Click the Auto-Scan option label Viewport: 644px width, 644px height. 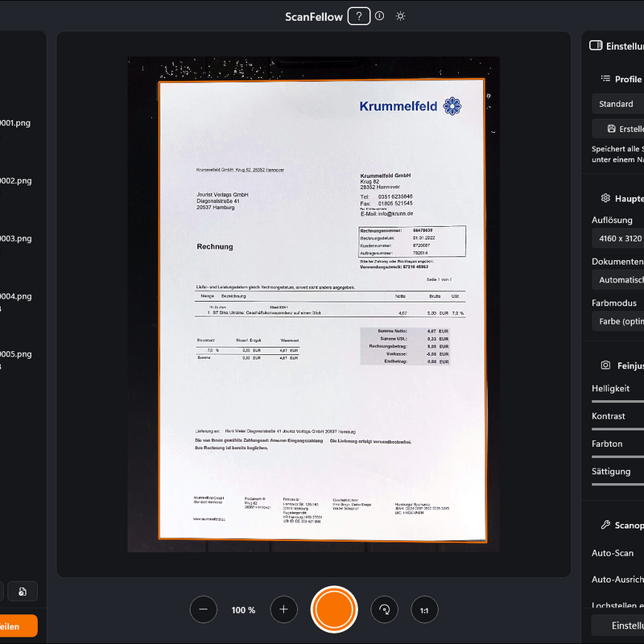pos(613,553)
